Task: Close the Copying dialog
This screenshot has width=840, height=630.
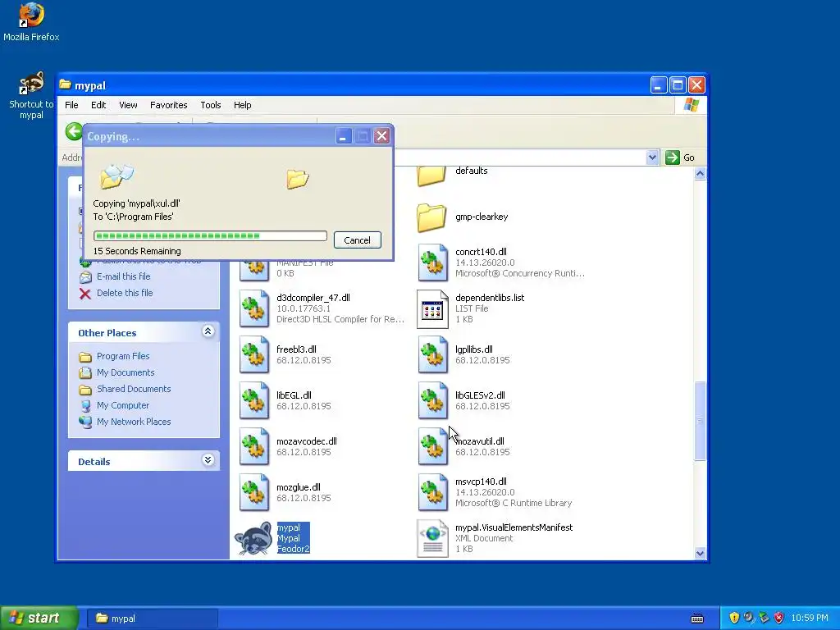Action: tap(381, 136)
